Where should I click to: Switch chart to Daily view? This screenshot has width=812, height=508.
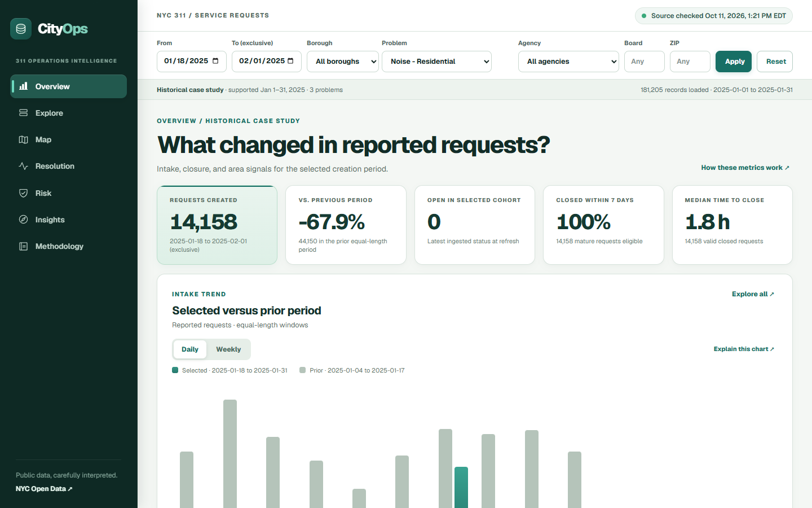click(190, 349)
